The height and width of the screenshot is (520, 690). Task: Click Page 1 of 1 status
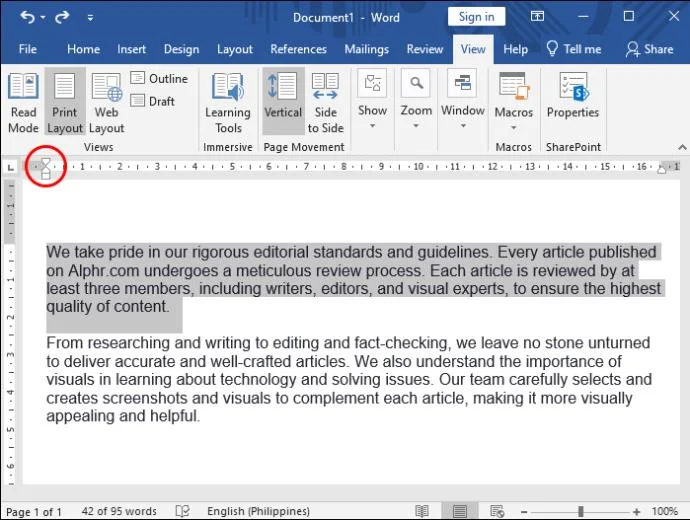(x=33, y=512)
